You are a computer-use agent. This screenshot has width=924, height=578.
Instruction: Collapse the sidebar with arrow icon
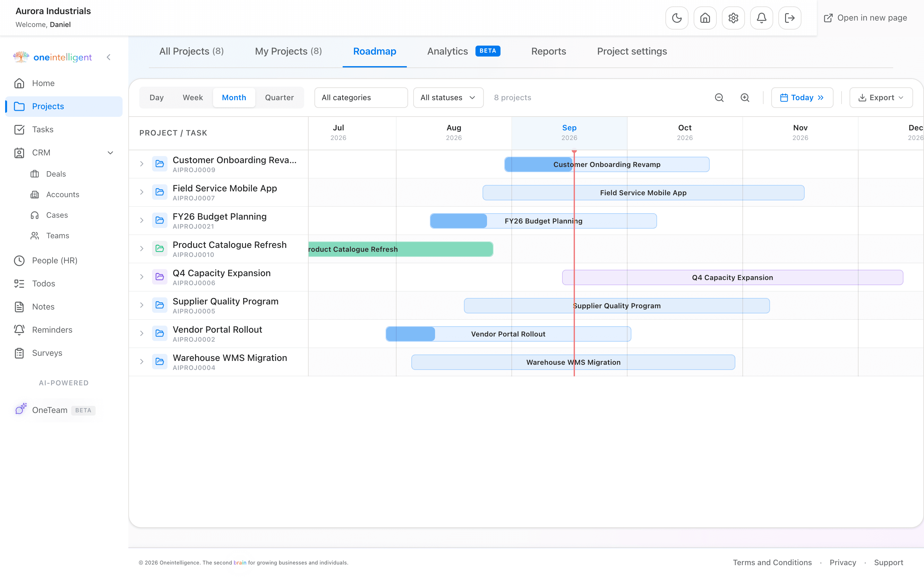[108, 57]
